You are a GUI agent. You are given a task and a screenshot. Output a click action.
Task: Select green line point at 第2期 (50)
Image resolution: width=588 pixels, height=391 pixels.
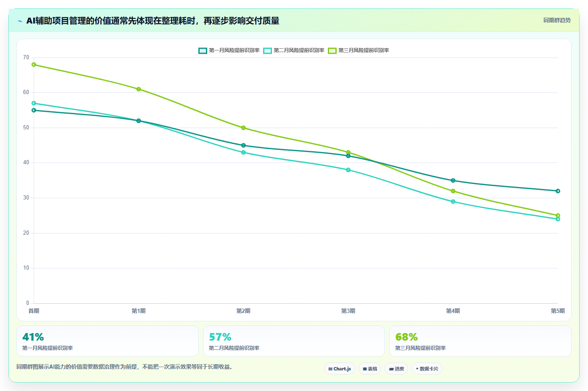pos(243,128)
